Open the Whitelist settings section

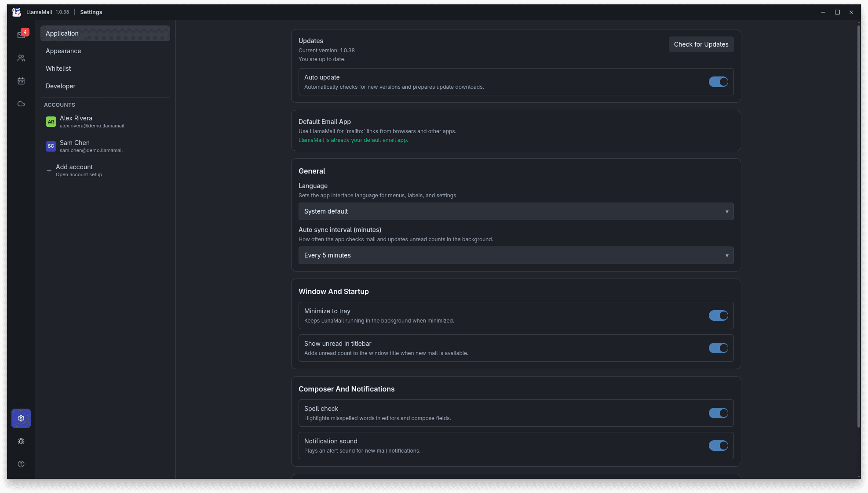(x=58, y=69)
